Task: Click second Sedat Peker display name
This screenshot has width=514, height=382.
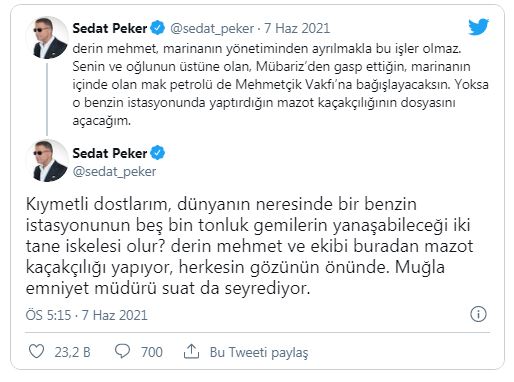Action: tap(110, 153)
